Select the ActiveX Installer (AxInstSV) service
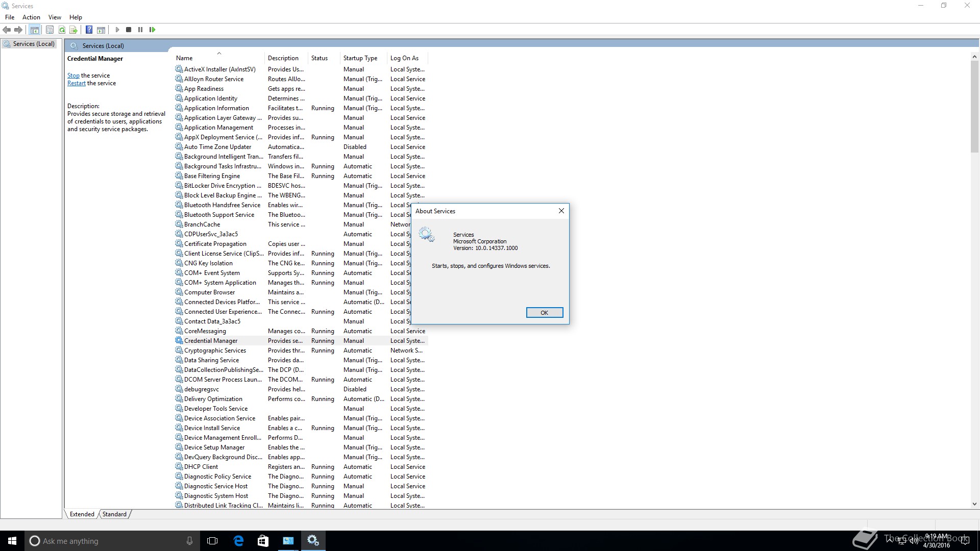Viewport: 980px width, 551px height. (301, 69)
